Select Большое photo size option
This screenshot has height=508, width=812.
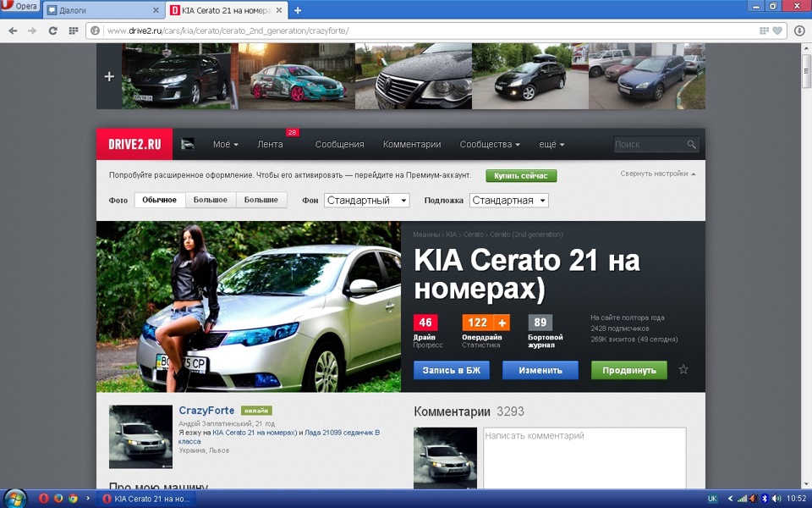click(x=211, y=200)
